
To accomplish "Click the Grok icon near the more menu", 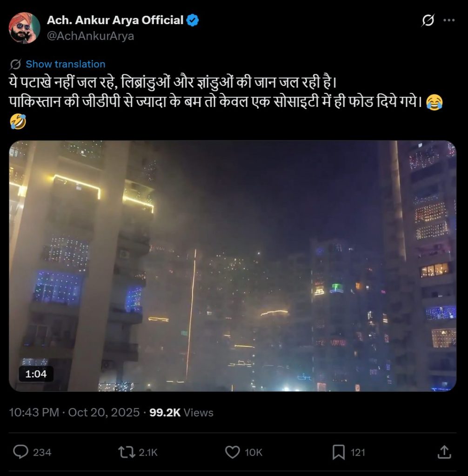I will [428, 20].
